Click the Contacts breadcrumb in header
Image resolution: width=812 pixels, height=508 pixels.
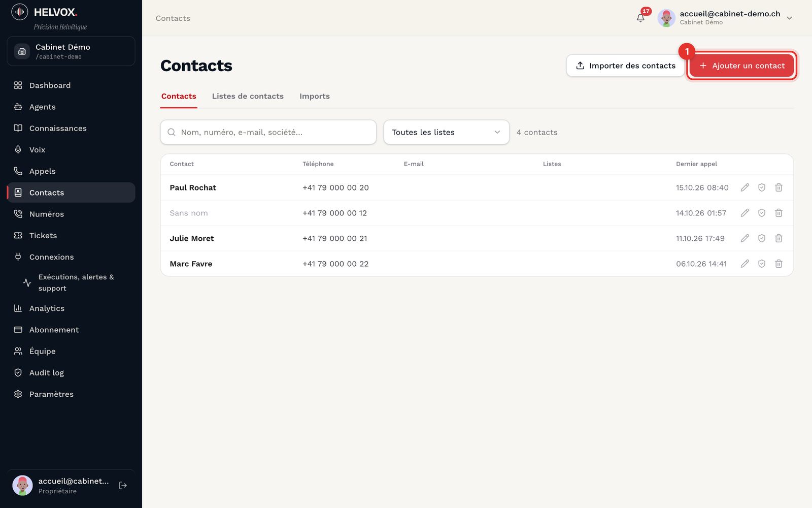pyautogui.click(x=173, y=18)
